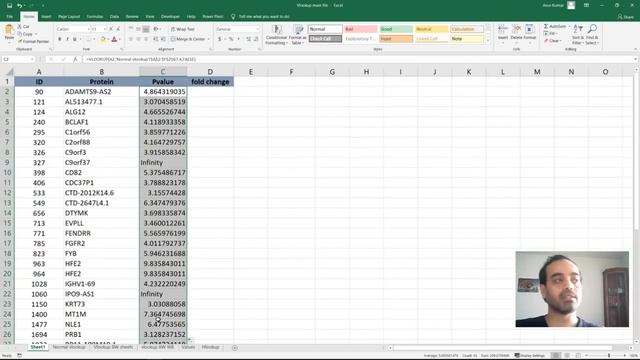Viewport: 640px width, 360px height.
Task: Click the AutoSum sigma icon
Action: (546, 26)
